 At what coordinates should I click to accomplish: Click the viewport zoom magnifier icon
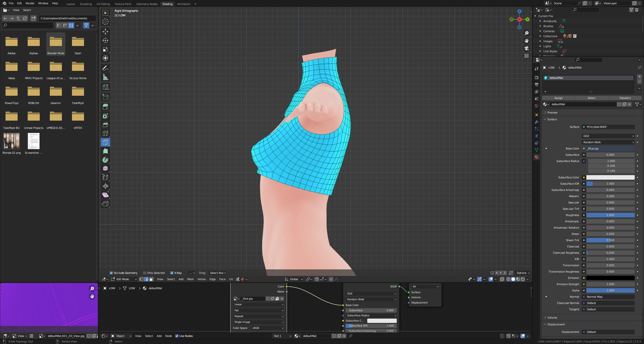coord(526,33)
